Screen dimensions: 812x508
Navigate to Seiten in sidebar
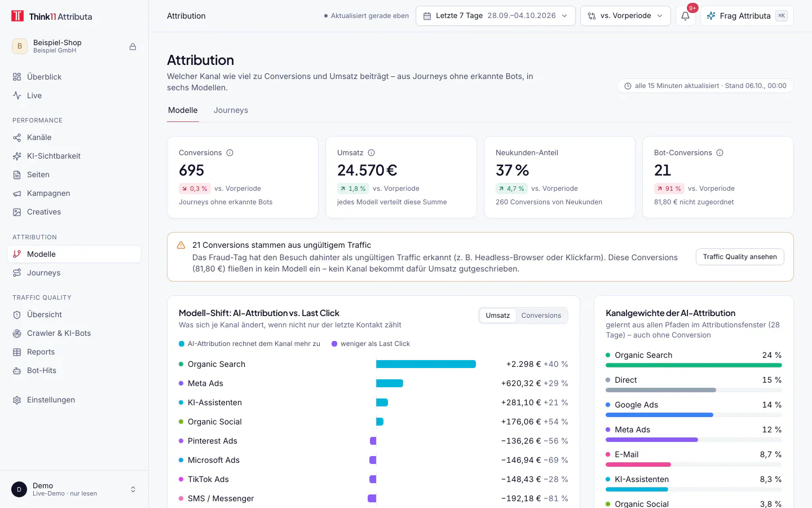(74, 174)
